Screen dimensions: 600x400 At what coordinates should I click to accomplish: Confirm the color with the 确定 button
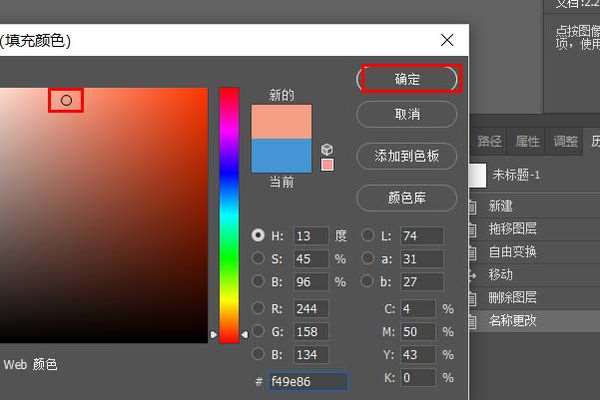coord(407,79)
